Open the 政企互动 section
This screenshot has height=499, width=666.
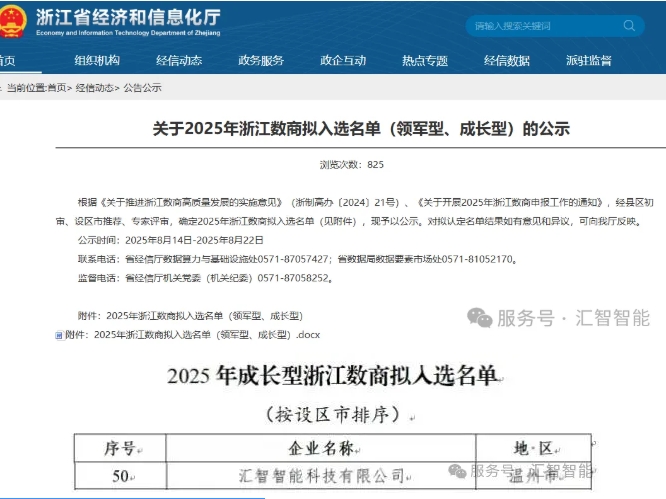(343, 60)
